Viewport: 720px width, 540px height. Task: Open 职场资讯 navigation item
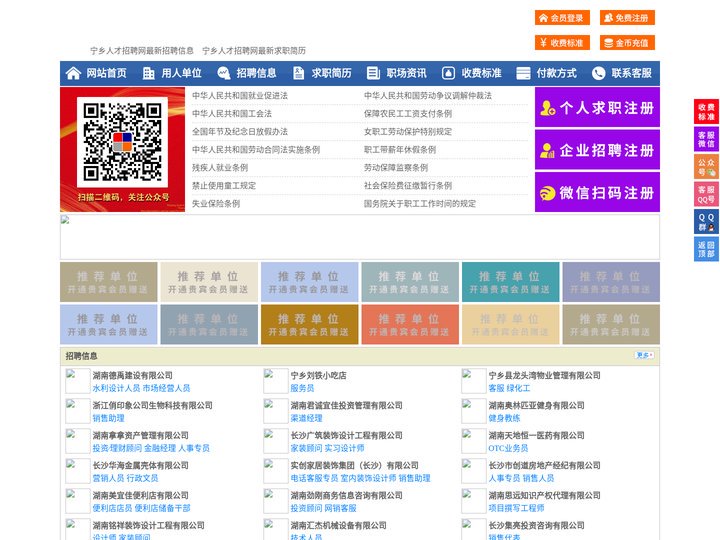pyautogui.click(x=406, y=73)
